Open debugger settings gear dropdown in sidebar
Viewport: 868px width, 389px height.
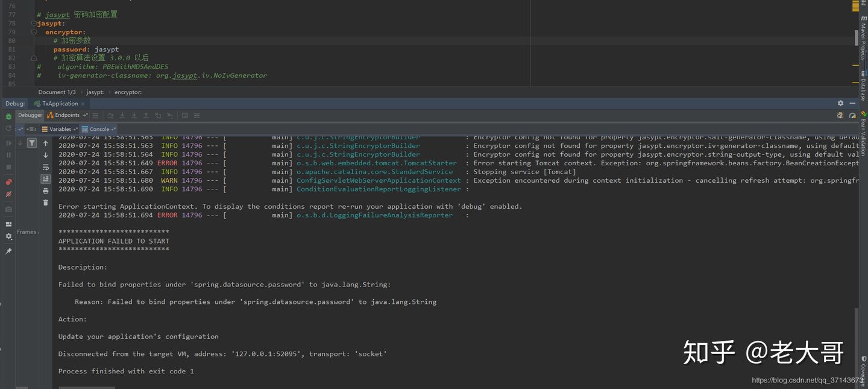(x=8, y=236)
